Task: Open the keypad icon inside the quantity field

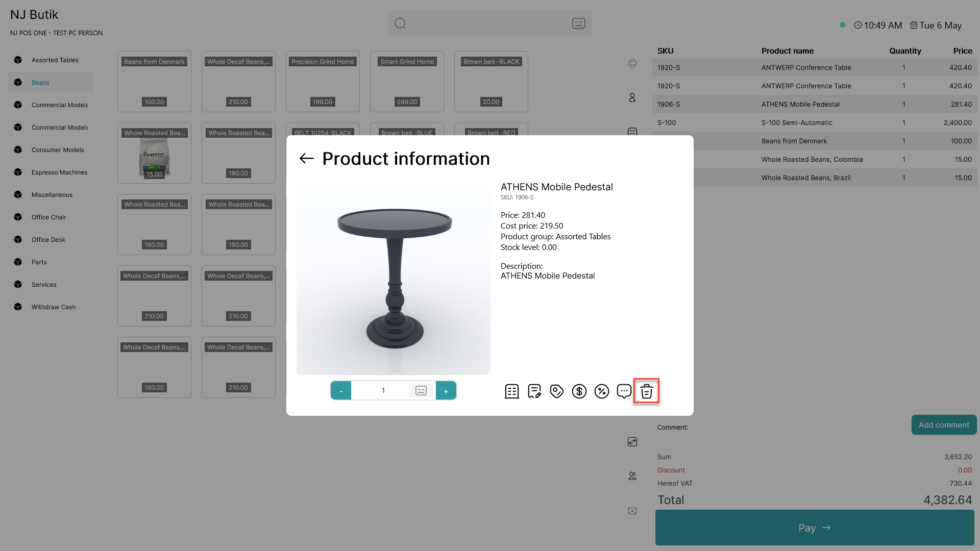Action: click(x=421, y=391)
